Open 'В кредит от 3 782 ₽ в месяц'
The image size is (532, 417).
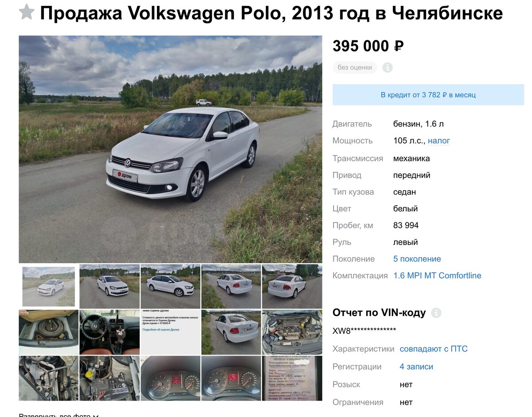point(428,95)
